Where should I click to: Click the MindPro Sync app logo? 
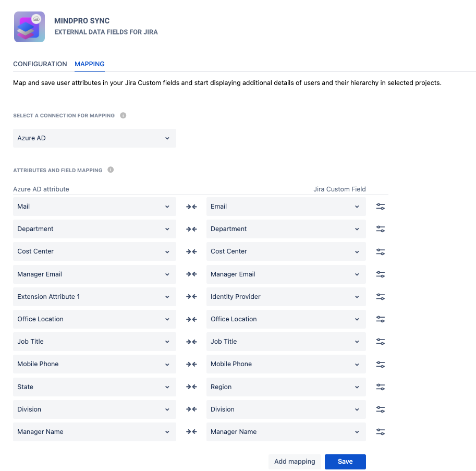[29, 27]
